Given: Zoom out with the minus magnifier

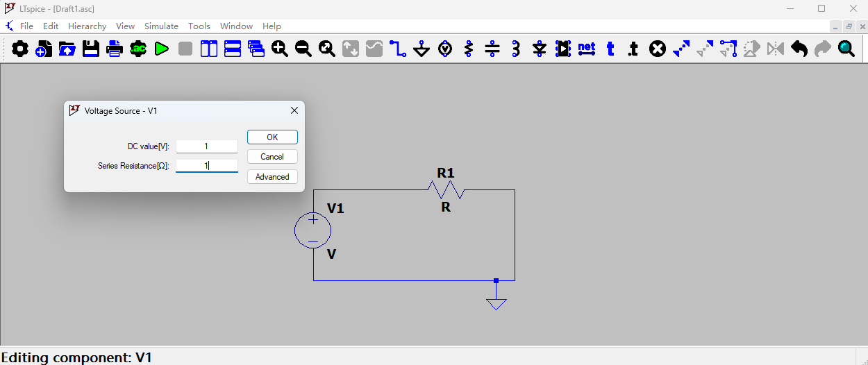Looking at the screenshot, I should [x=303, y=49].
